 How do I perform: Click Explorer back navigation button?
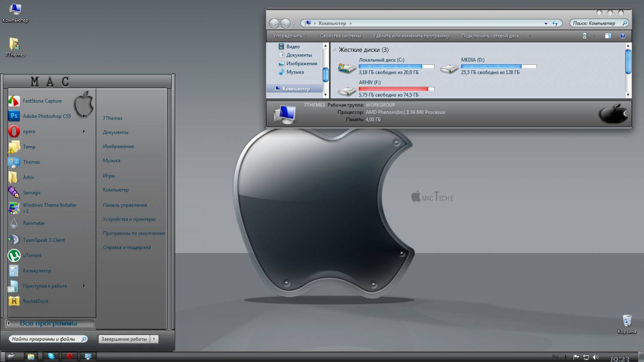pyautogui.click(x=274, y=23)
